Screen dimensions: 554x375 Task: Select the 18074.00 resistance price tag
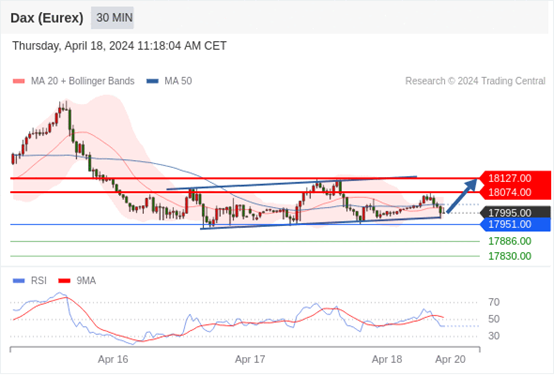[515, 193]
